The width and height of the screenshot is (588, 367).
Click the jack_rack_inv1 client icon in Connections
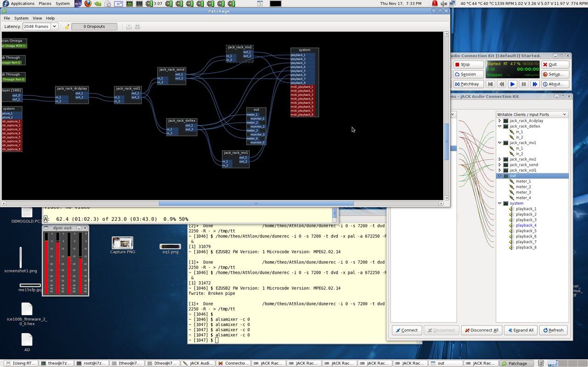506,143
